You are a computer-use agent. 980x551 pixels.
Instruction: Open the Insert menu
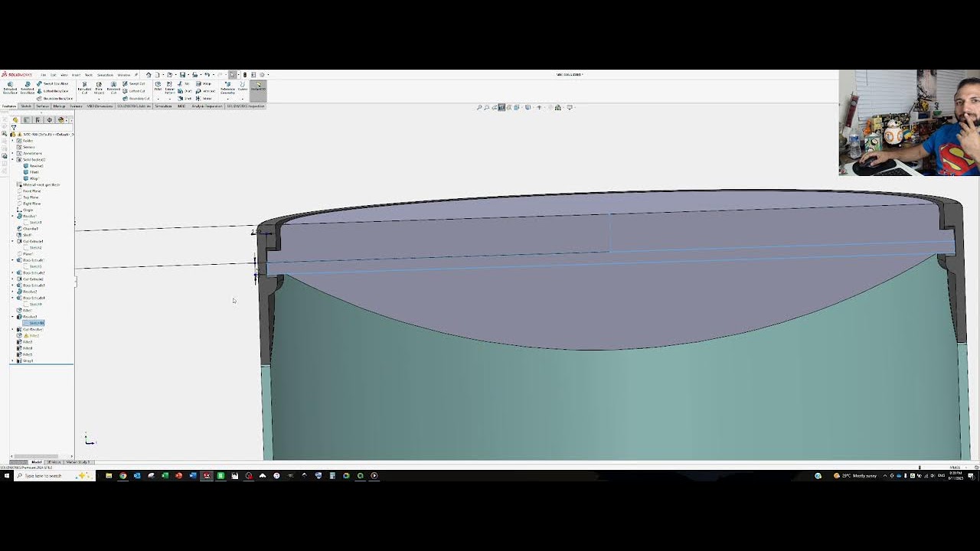(x=76, y=75)
